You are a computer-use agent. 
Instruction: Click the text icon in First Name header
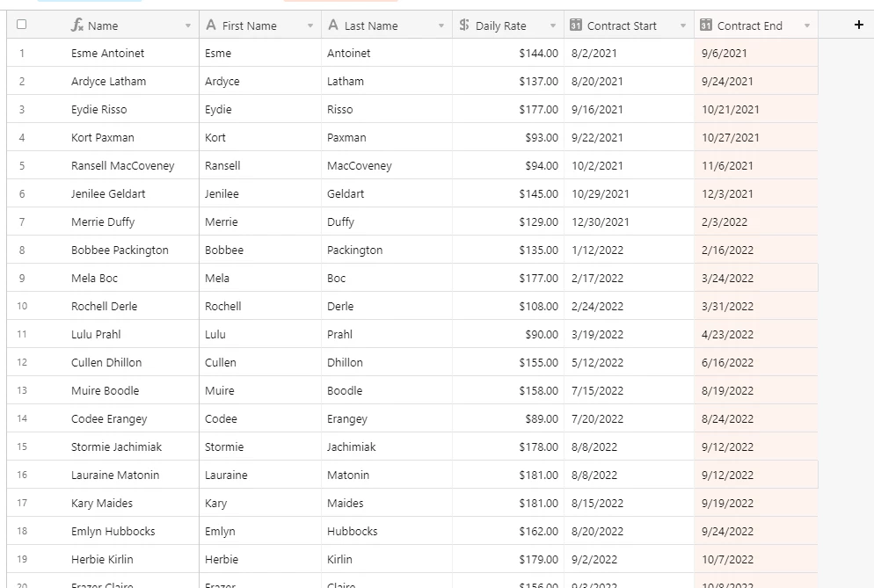[211, 25]
